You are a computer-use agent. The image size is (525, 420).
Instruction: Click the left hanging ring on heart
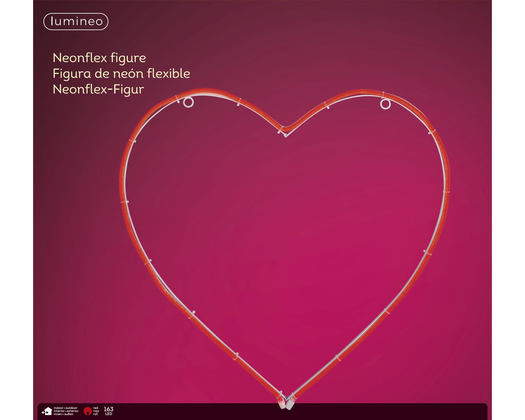pos(188,102)
